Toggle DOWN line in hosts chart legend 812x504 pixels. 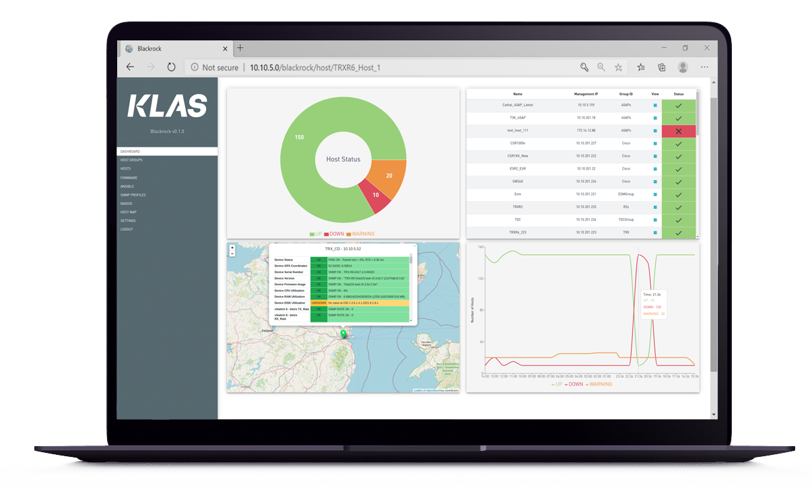coord(574,384)
